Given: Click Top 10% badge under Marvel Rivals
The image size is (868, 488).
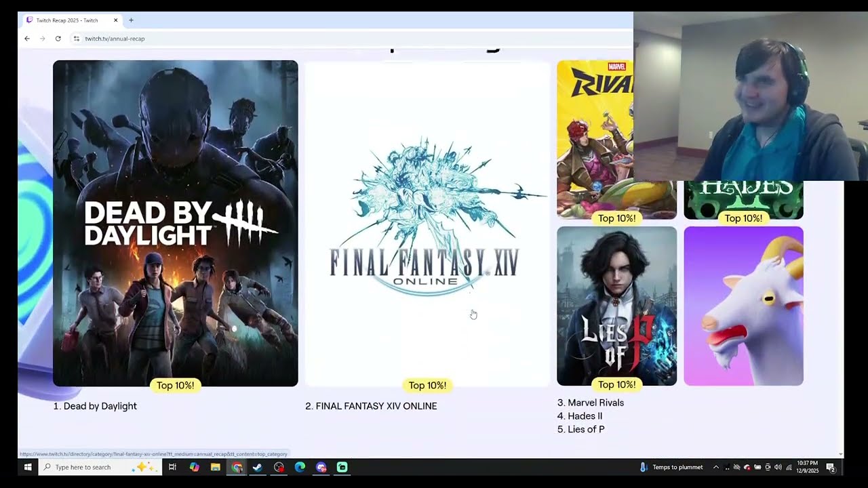Looking at the screenshot, I should pyautogui.click(x=616, y=218).
